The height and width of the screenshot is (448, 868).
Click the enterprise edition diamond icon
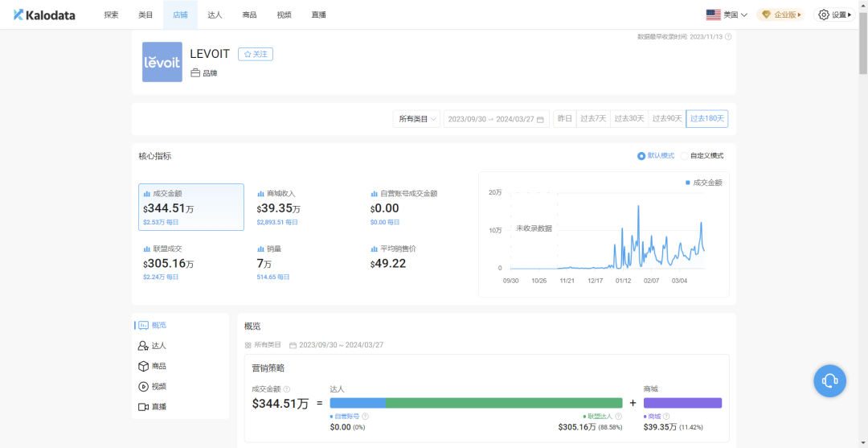[766, 14]
